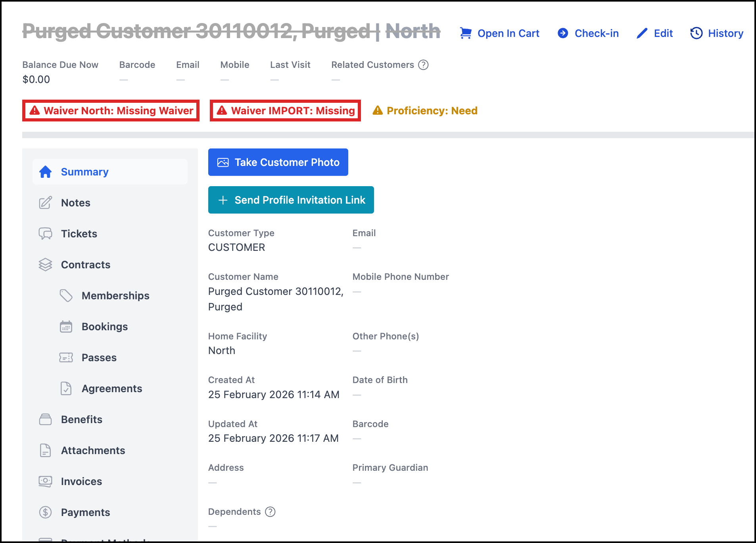Click the Summary home icon
The width and height of the screenshot is (756, 543).
(46, 172)
